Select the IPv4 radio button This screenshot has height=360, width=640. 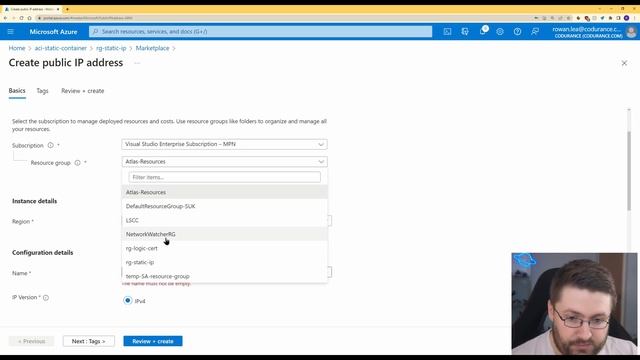tap(128, 300)
